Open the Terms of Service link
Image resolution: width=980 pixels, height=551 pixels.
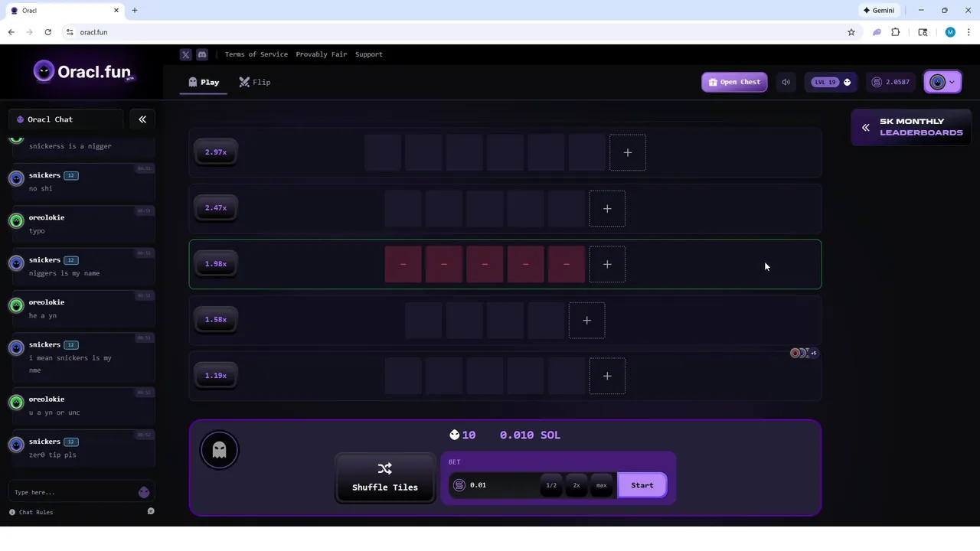pyautogui.click(x=256, y=54)
